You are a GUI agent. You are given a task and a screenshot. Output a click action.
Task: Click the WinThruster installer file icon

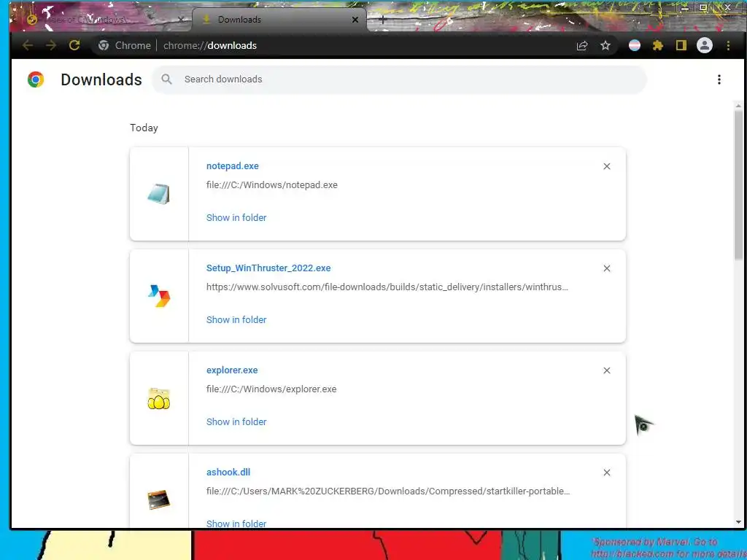coord(158,296)
